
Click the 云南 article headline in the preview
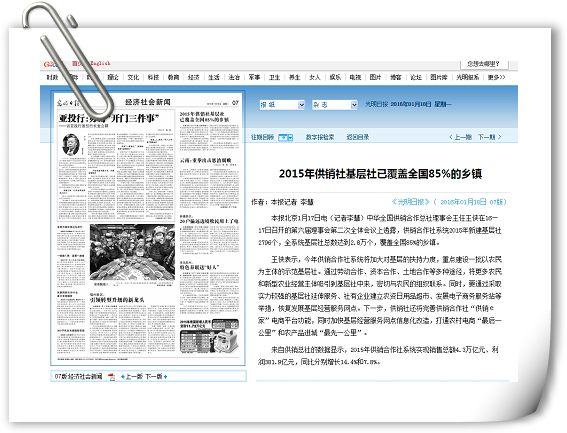(206, 160)
